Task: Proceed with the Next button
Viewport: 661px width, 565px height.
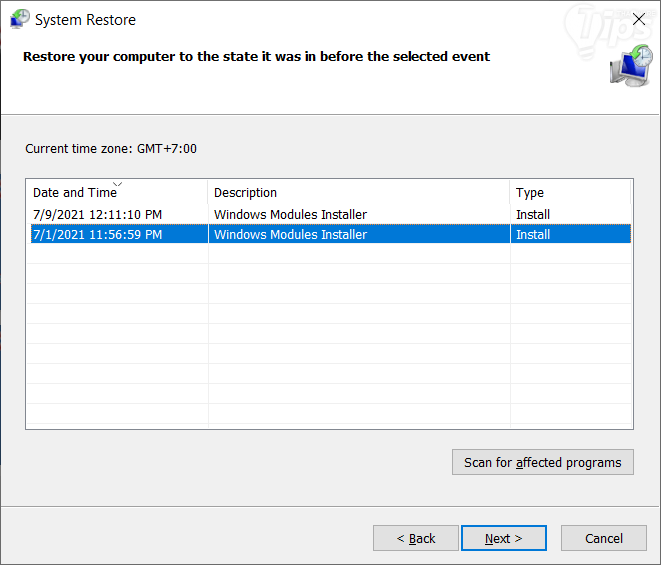Action: tap(504, 538)
